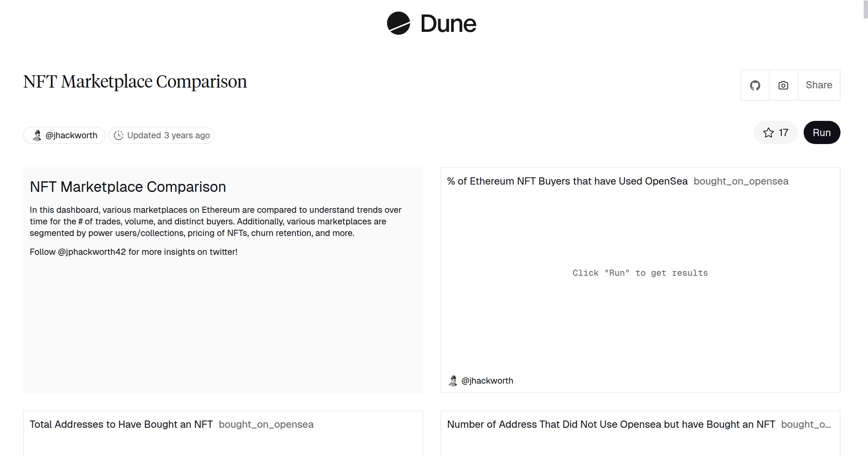Viewport: 868px width, 456px height.
Task: Click the page vertical scrollbar thumb
Action: pyautogui.click(x=865, y=9)
